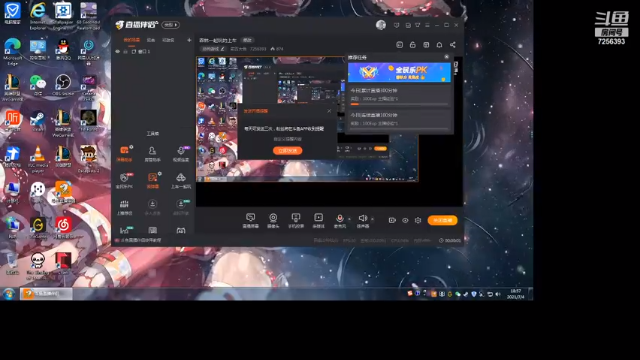Select first task about streaming 180 minutes
Viewport: 640px width, 360px height.
click(399, 96)
